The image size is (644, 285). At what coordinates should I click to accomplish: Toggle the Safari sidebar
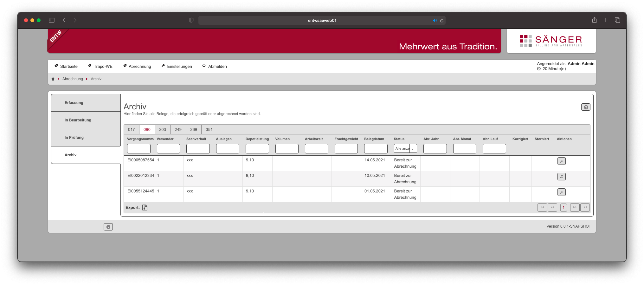pos(52,20)
